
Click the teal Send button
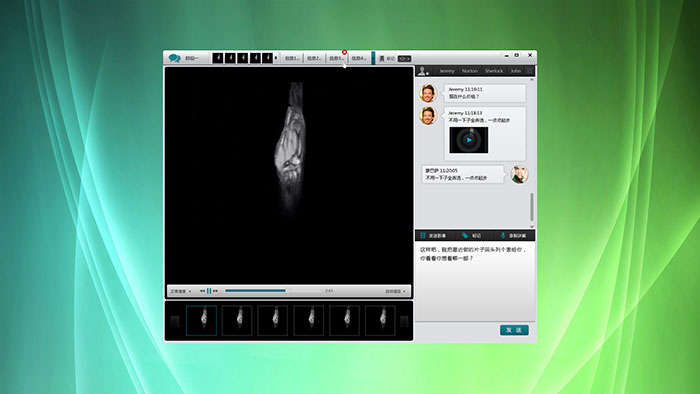coord(514,330)
